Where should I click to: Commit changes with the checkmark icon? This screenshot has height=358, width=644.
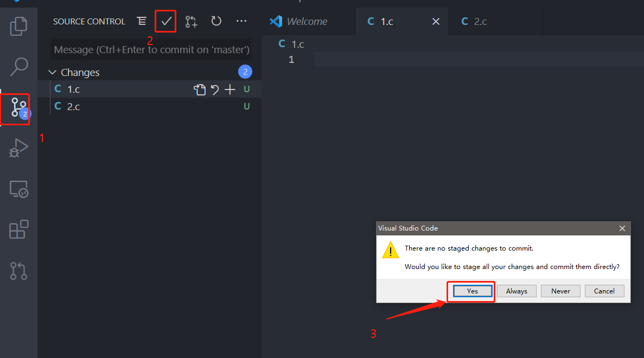(166, 21)
